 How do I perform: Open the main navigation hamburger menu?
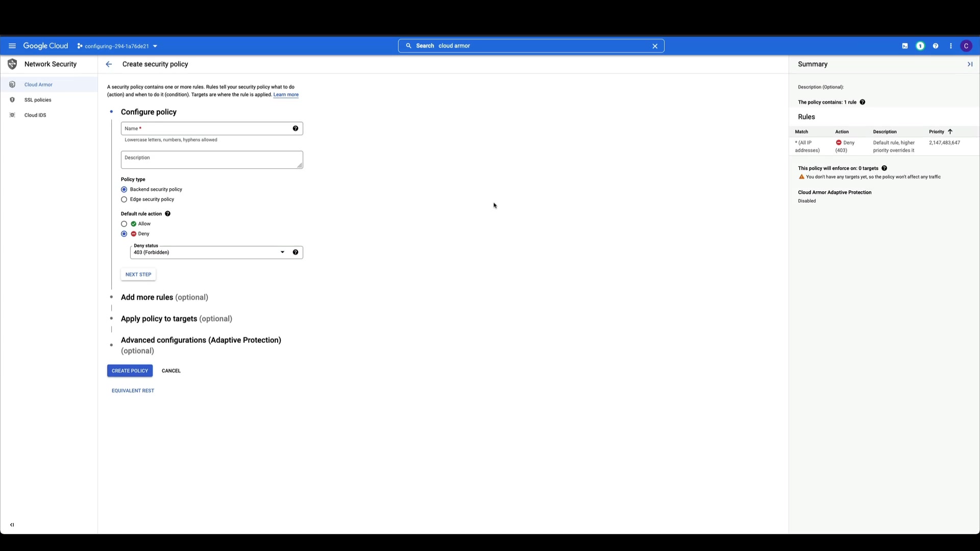click(12, 46)
